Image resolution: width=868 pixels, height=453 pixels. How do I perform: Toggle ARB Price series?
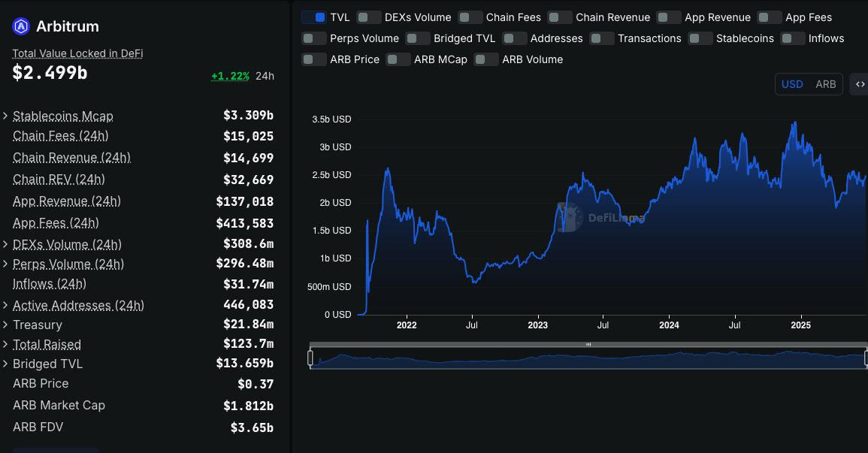click(x=314, y=59)
